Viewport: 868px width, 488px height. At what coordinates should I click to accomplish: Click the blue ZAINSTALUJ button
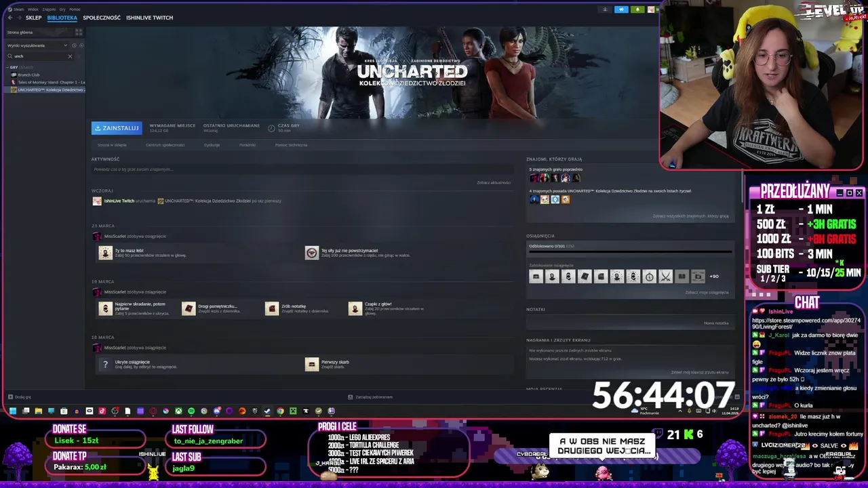click(x=117, y=128)
